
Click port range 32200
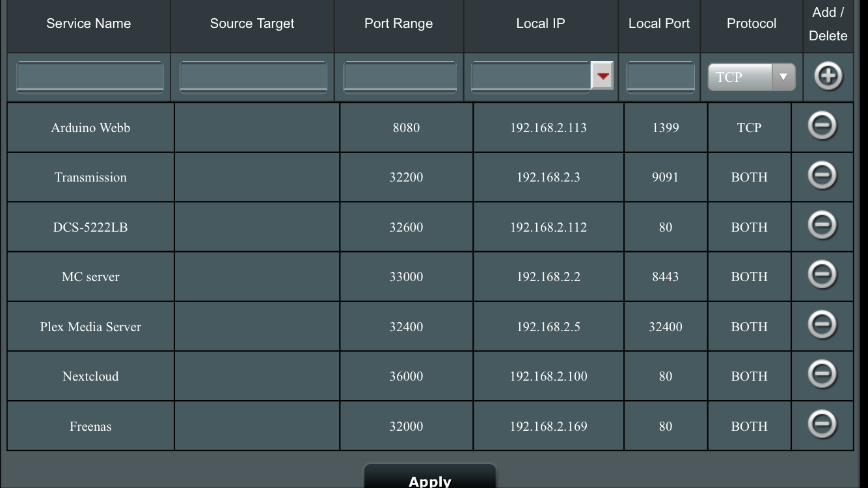click(x=406, y=177)
